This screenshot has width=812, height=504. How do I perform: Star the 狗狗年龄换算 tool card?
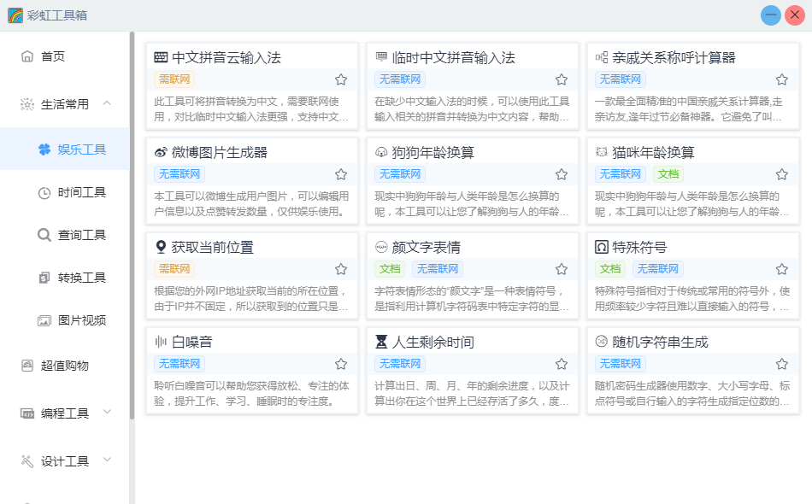[562, 174]
